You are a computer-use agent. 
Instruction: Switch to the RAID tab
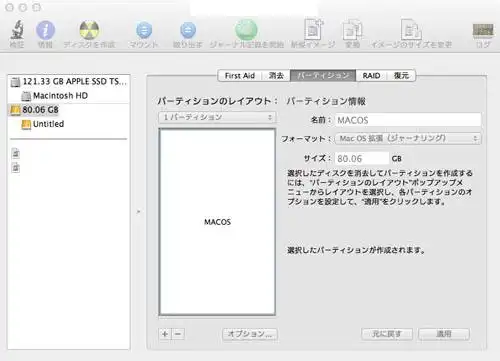pos(371,76)
